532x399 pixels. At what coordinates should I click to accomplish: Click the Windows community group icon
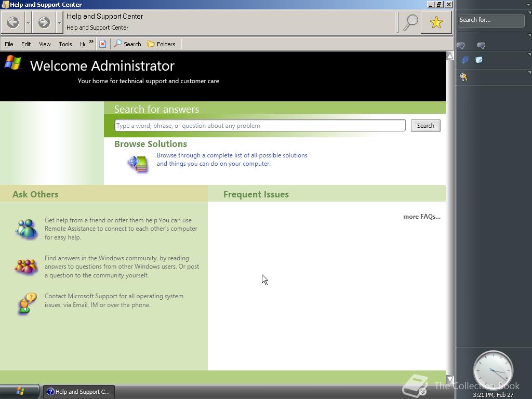point(26,267)
